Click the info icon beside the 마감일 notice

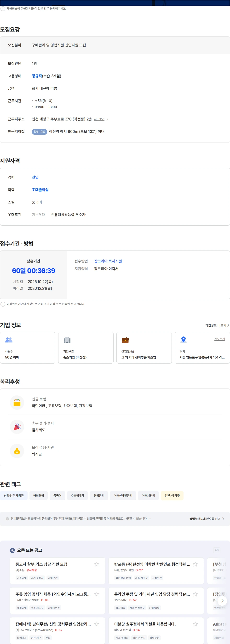3,304
